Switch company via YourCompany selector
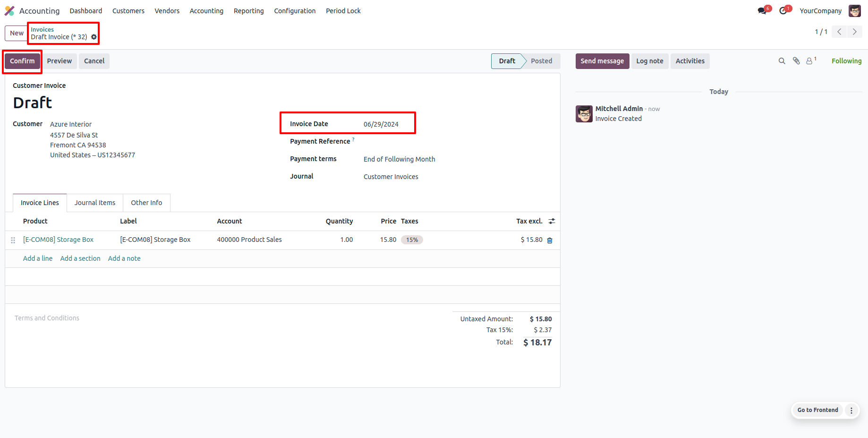This screenshot has width=868, height=438. click(820, 10)
